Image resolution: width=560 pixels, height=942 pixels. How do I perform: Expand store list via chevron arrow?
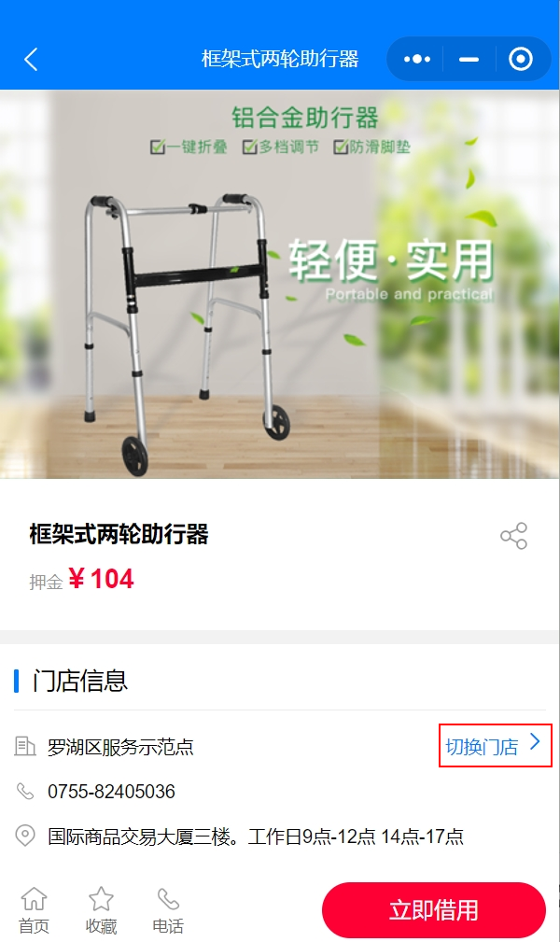tap(535, 743)
